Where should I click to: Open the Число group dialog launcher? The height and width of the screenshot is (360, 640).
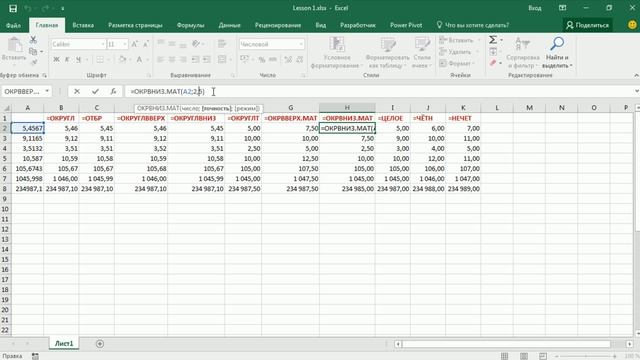[x=303, y=76]
